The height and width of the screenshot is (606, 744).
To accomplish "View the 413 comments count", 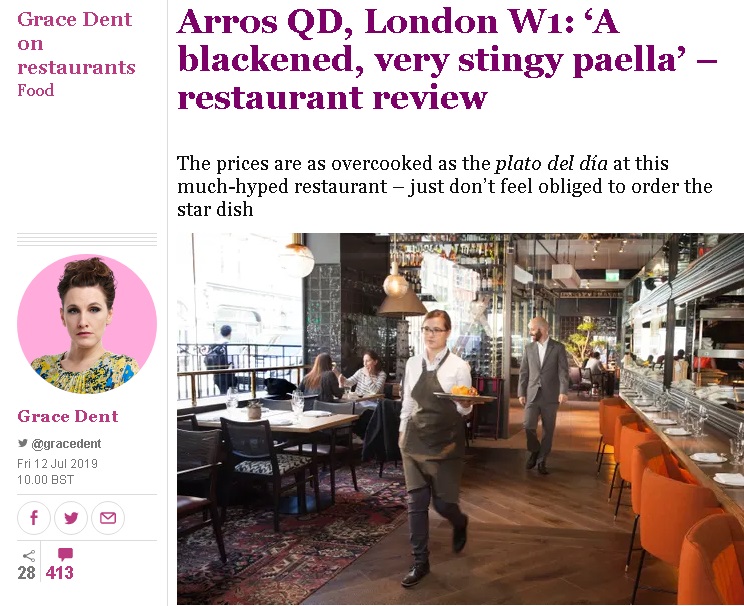I will [x=60, y=573].
